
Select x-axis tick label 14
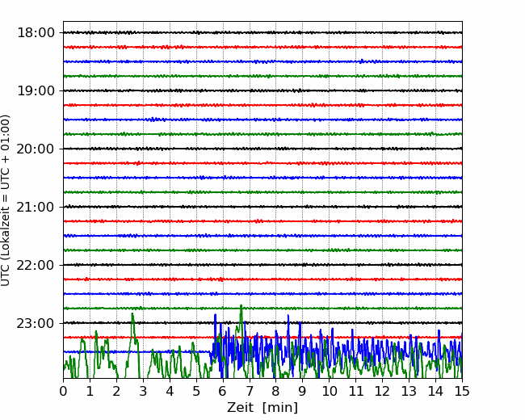435,391
